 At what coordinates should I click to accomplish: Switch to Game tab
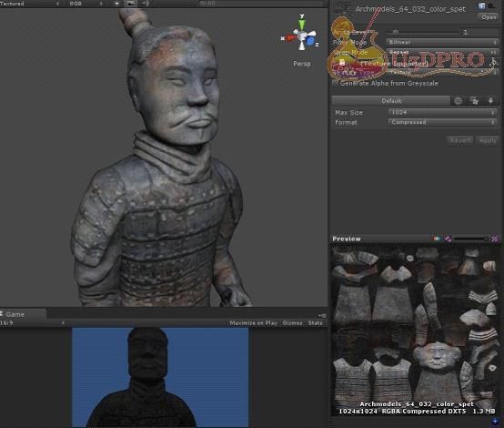[x=23, y=314]
